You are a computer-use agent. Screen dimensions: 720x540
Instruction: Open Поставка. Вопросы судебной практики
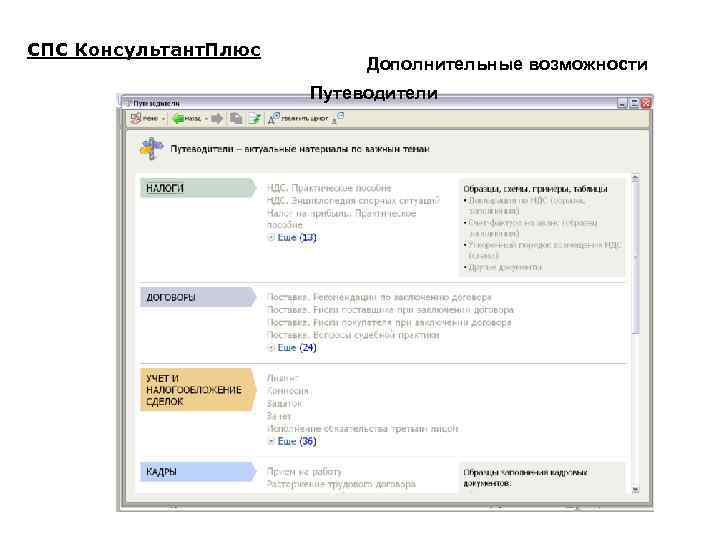pyautogui.click(x=353, y=335)
